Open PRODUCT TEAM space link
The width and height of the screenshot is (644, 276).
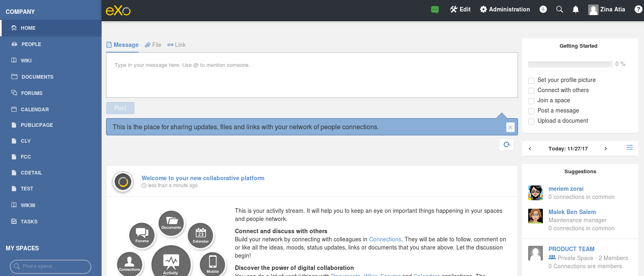pyautogui.click(x=571, y=249)
